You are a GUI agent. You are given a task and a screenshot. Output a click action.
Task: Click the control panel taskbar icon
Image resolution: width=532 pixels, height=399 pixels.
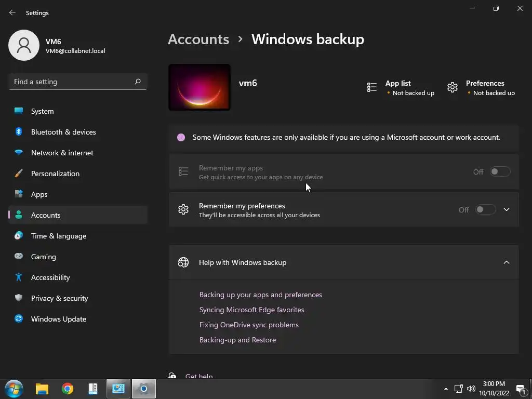(118, 389)
